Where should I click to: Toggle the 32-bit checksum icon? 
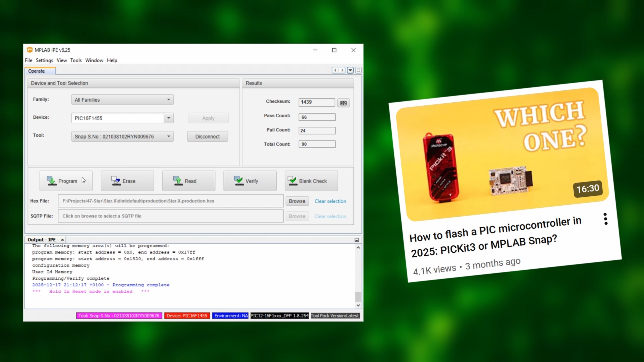pyautogui.click(x=343, y=103)
